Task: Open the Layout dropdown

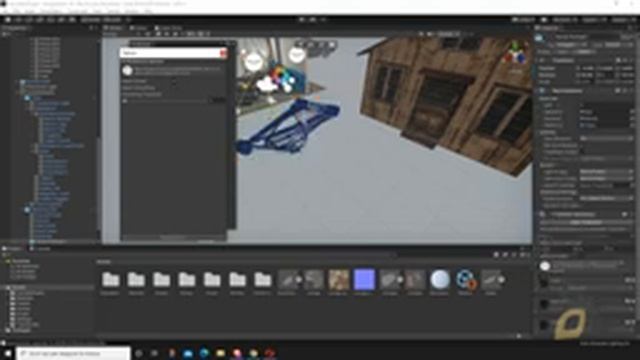Action: tap(623, 20)
